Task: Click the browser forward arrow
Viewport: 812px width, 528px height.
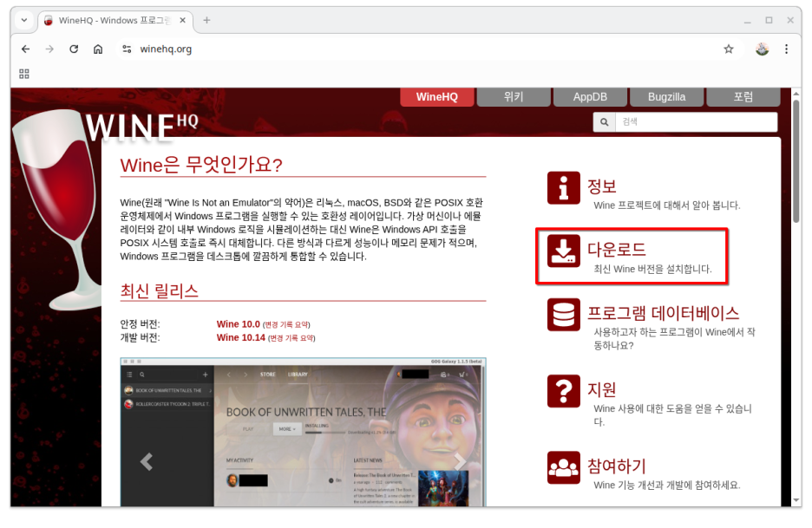Action: point(49,49)
